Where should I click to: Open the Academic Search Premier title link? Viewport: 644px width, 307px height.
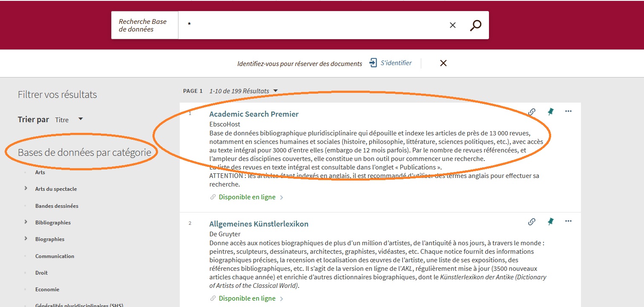(x=254, y=114)
